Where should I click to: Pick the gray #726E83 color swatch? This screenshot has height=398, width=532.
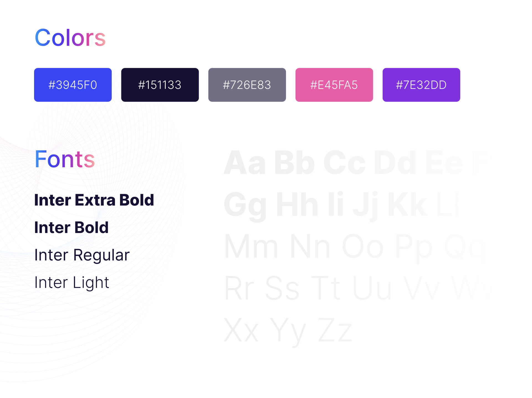coord(247,85)
